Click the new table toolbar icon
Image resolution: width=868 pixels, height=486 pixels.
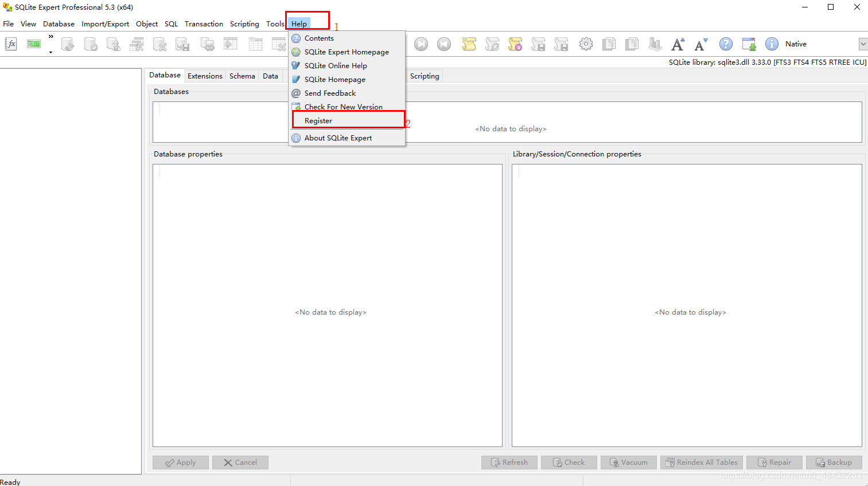point(255,44)
